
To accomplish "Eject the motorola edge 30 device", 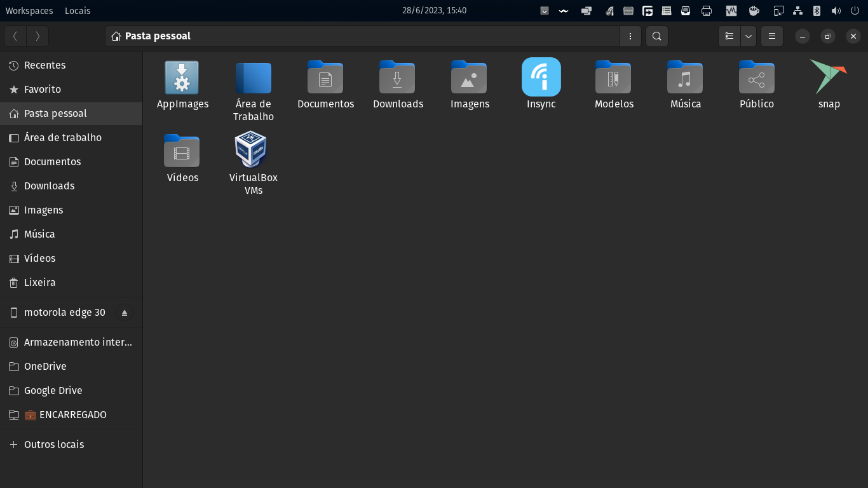I will pyautogui.click(x=125, y=313).
